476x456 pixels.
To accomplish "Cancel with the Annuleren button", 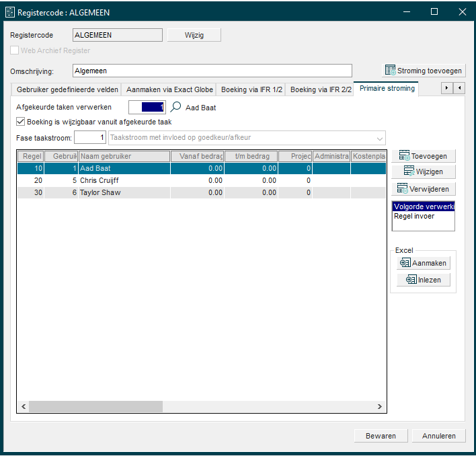I will pos(438,436).
